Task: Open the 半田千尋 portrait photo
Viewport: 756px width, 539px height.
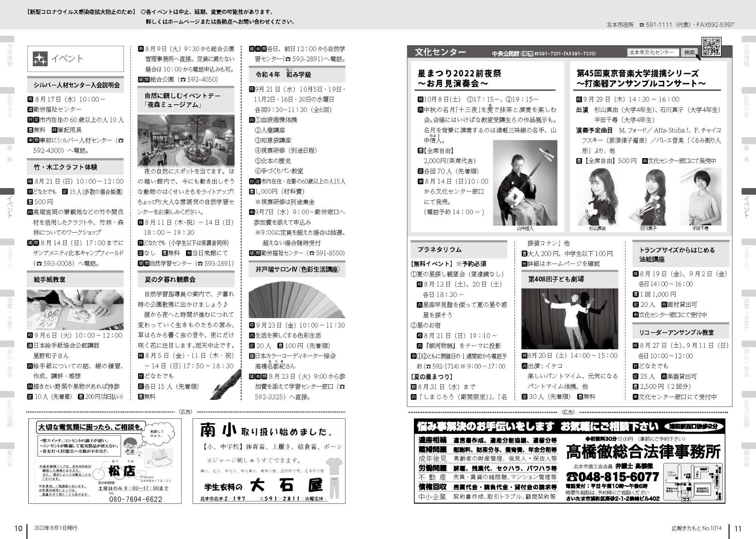Action: (700, 196)
